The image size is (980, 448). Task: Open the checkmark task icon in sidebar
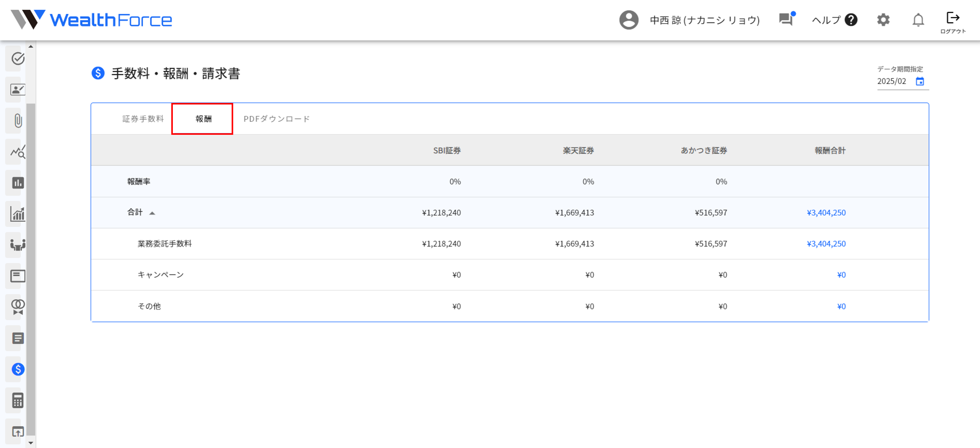coord(18,59)
